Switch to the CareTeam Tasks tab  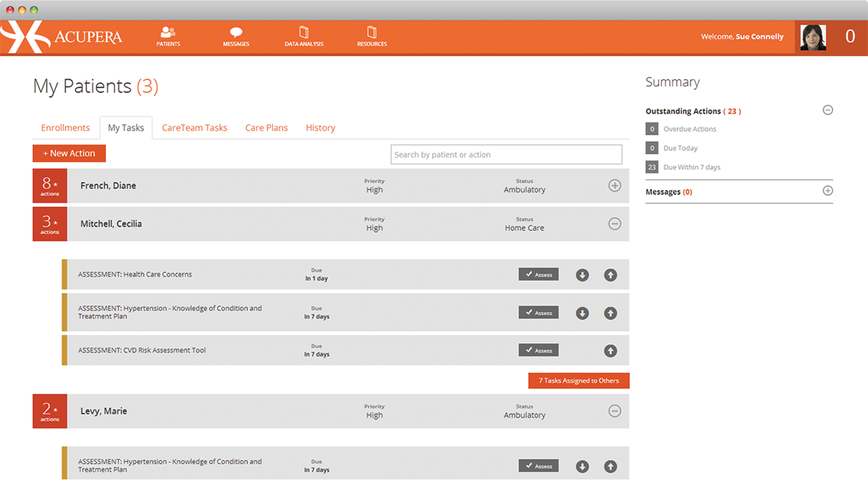[x=194, y=128]
